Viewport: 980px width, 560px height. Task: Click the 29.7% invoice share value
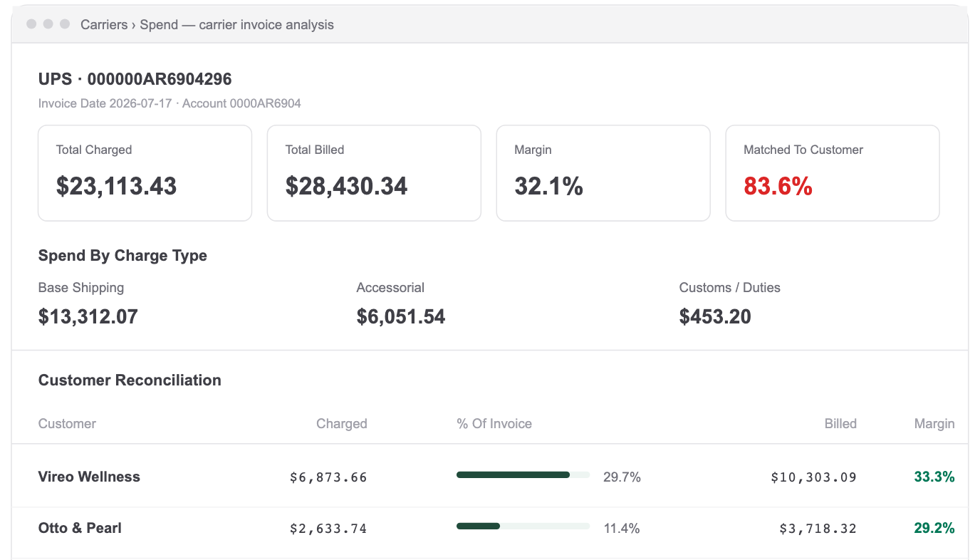pos(622,477)
